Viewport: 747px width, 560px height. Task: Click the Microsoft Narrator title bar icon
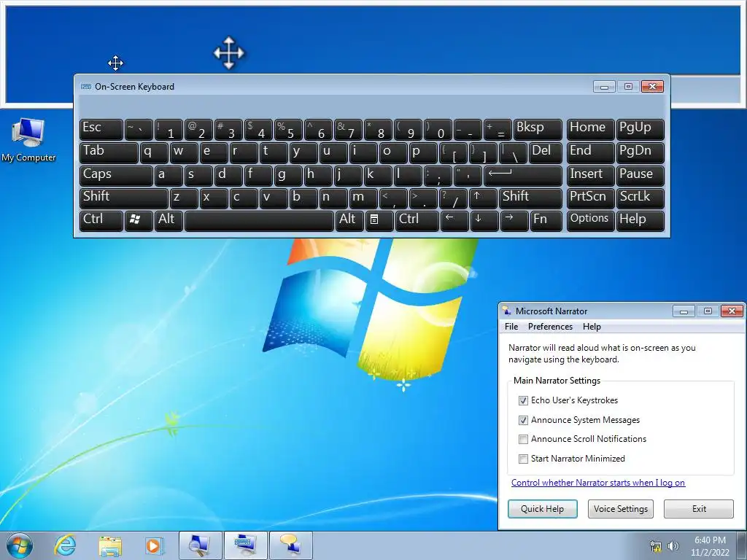pyautogui.click(x=507, y=311)
